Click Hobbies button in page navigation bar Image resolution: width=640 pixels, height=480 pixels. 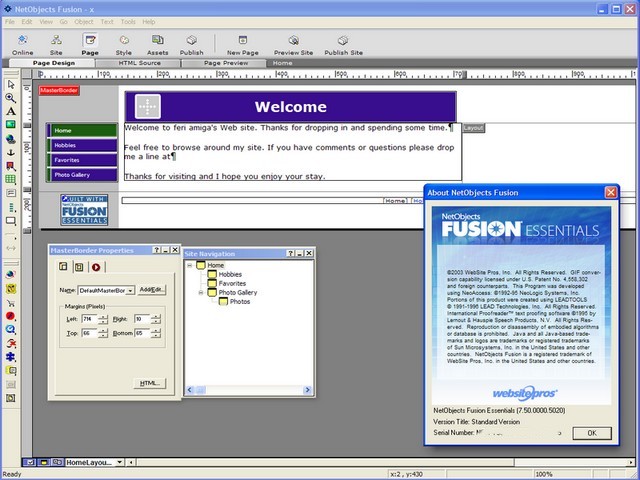click(x=82, y=145)
